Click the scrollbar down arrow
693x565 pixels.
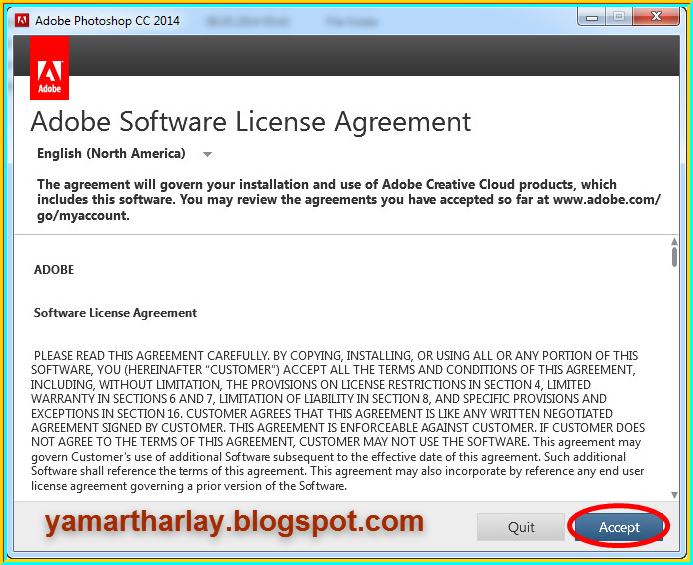tap(674, 495)
